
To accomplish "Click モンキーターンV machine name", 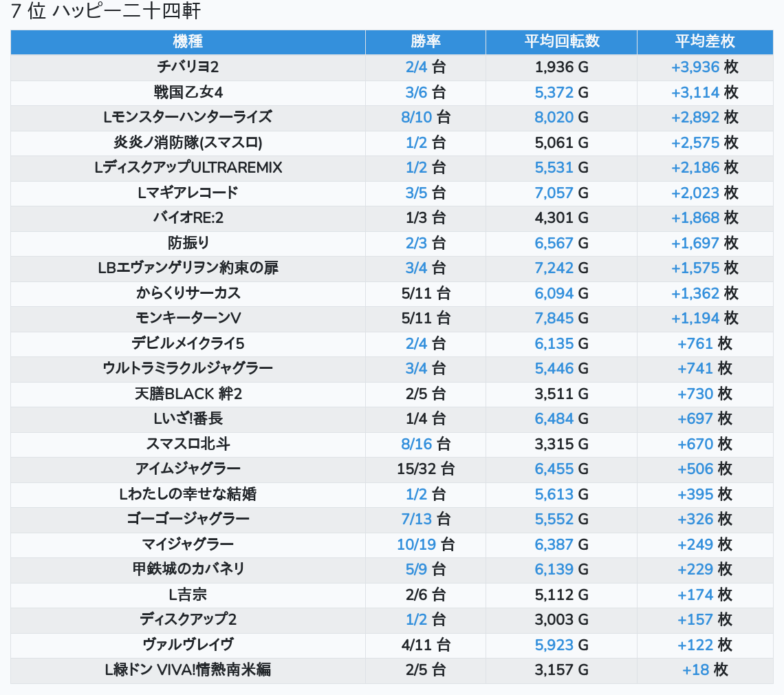I will click(x=188, y=319).
